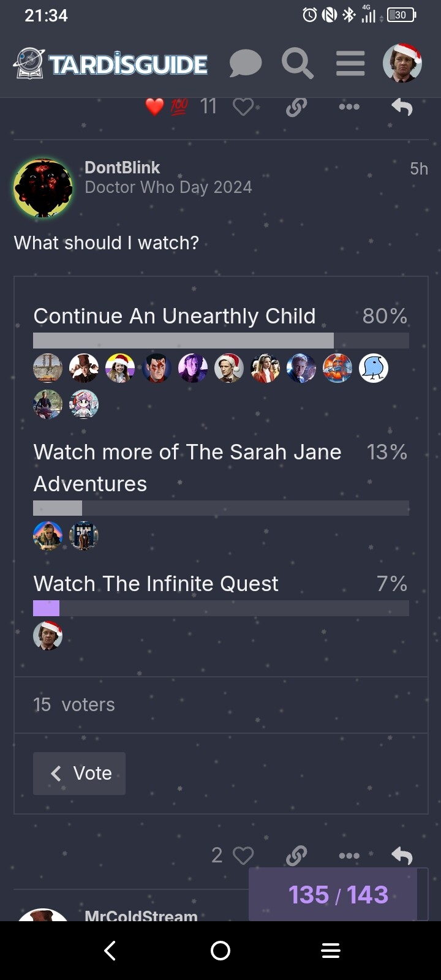Click the Vote back button
441x980 pixels.
80,774
